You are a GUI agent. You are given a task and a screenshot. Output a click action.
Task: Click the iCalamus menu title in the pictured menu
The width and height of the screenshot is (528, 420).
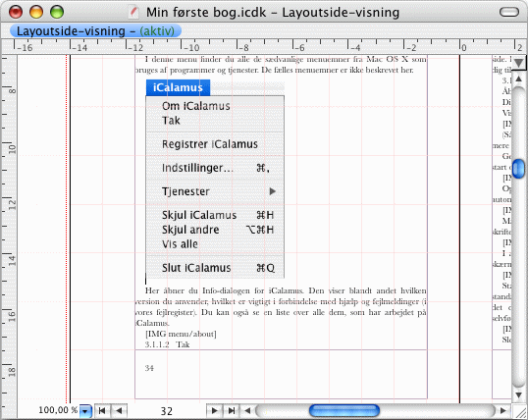tap(178, 87)
